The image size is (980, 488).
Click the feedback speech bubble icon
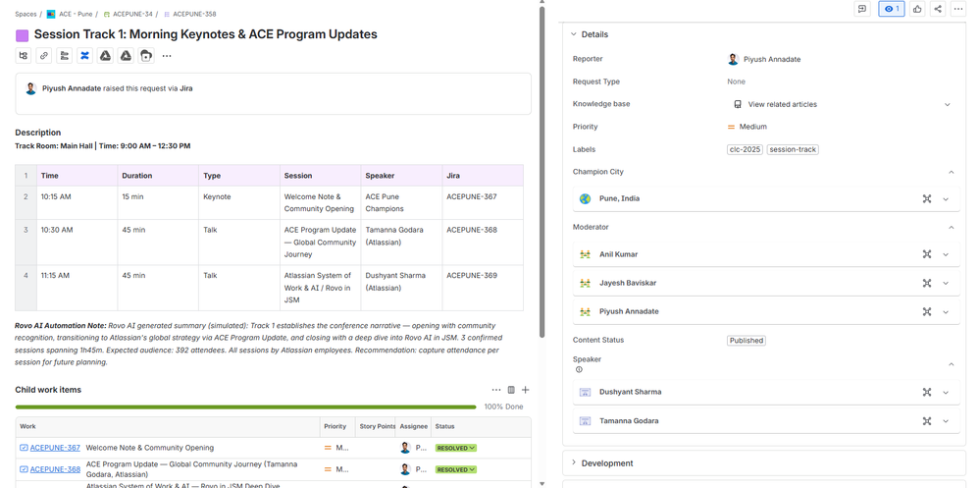[x=862, y=9]
